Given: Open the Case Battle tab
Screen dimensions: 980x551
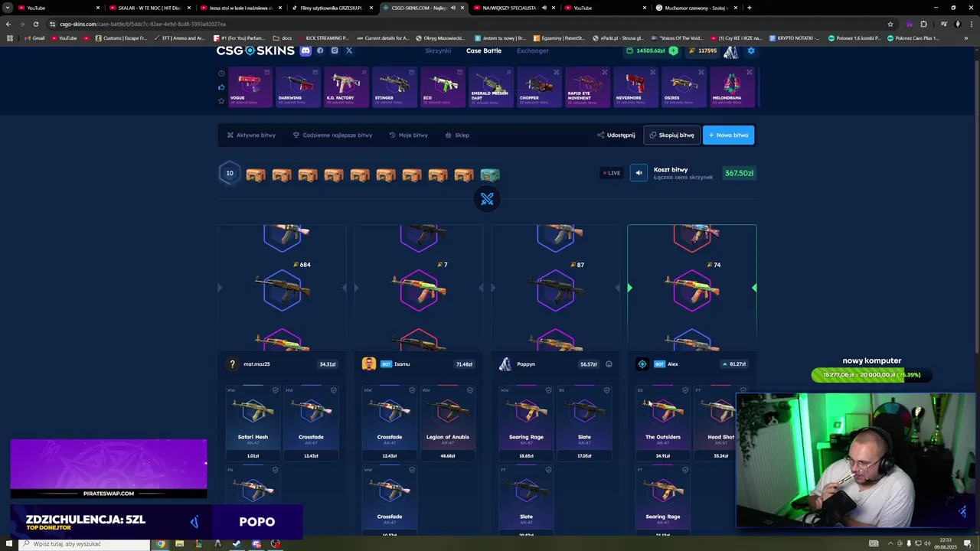Looking at the screenshot, I should tap(484, 51).
